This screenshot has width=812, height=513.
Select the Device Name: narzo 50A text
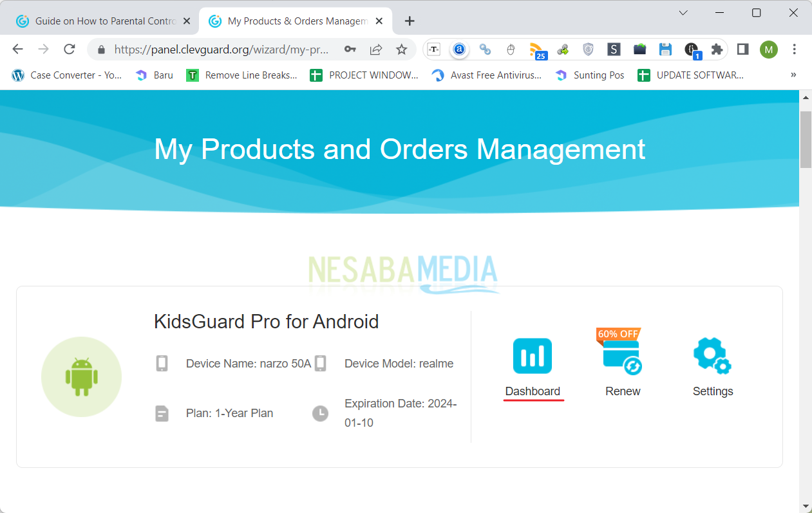(x=249, y=364)
